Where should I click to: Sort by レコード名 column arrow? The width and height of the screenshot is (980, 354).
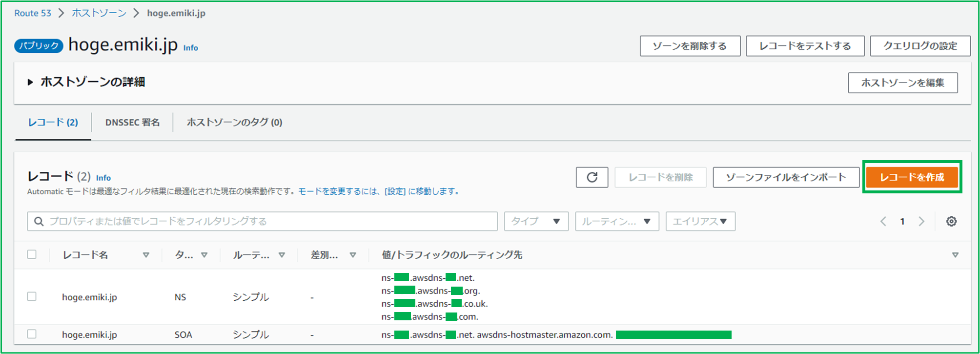point(145,255)
